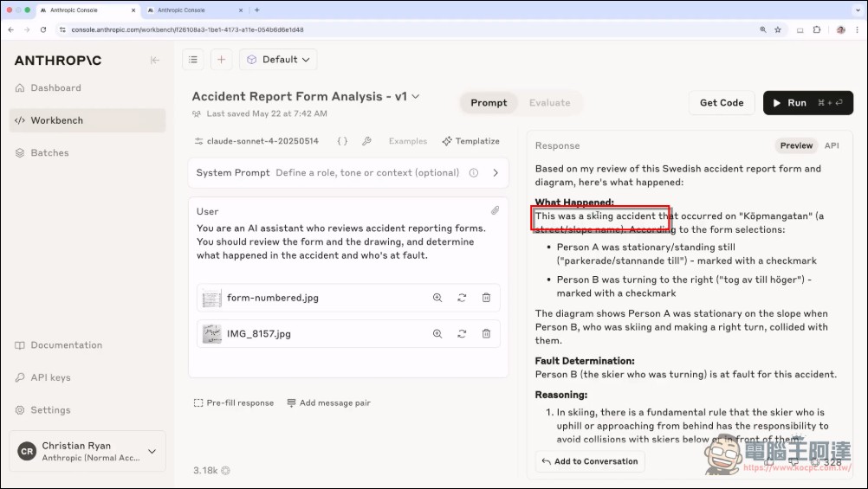Click Add message pair
This screenshot has width=868, height=489.
[329, 402]
